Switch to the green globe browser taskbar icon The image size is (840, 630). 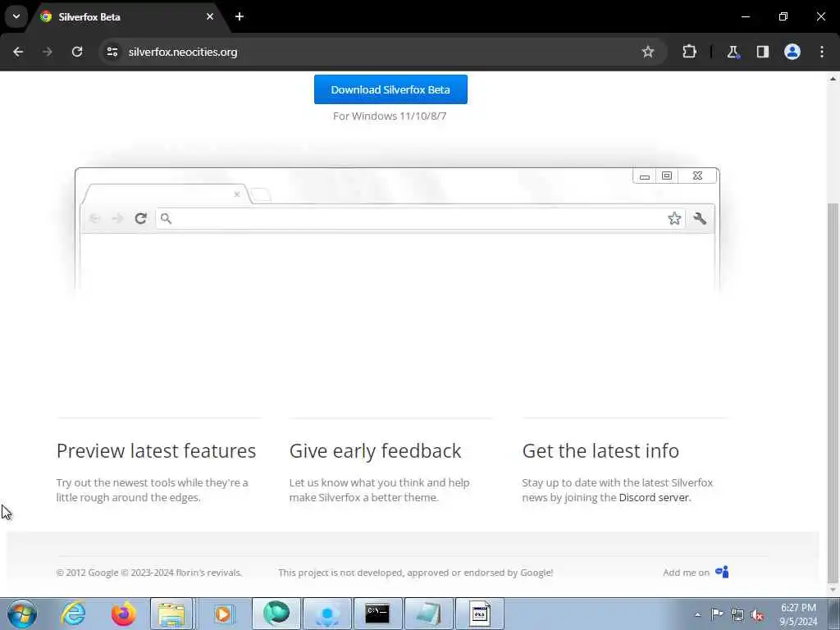(276, 614)
